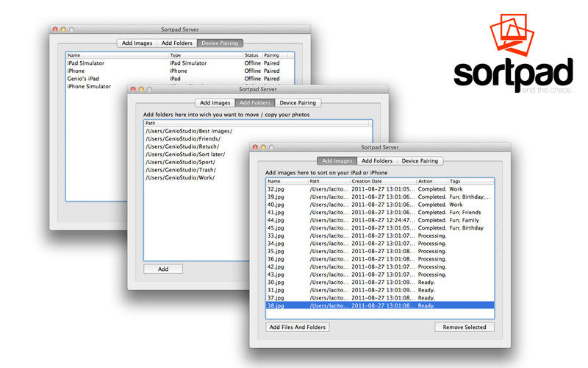Select row 31.jpg
The width and height of the screenshot is (588, 368).
tap(380, 290)
